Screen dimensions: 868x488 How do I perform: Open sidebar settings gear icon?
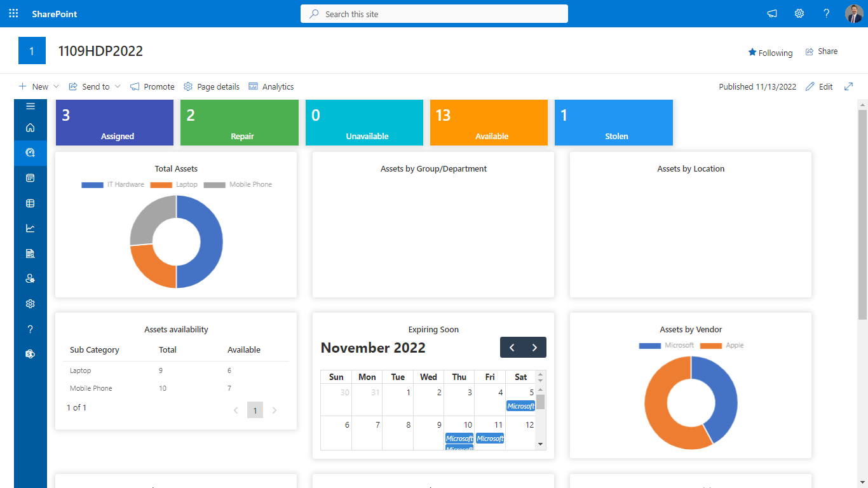(30, 303)
